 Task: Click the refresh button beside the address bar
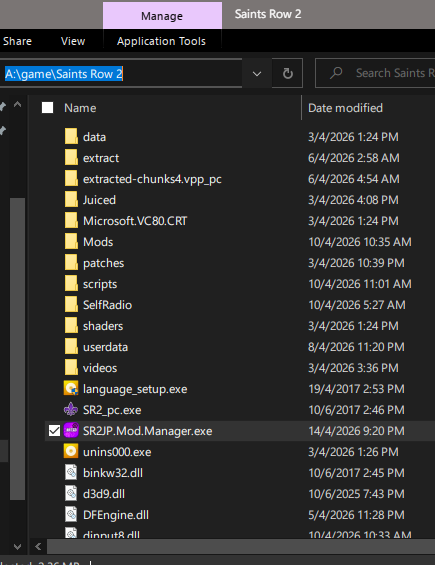(287, 74)
